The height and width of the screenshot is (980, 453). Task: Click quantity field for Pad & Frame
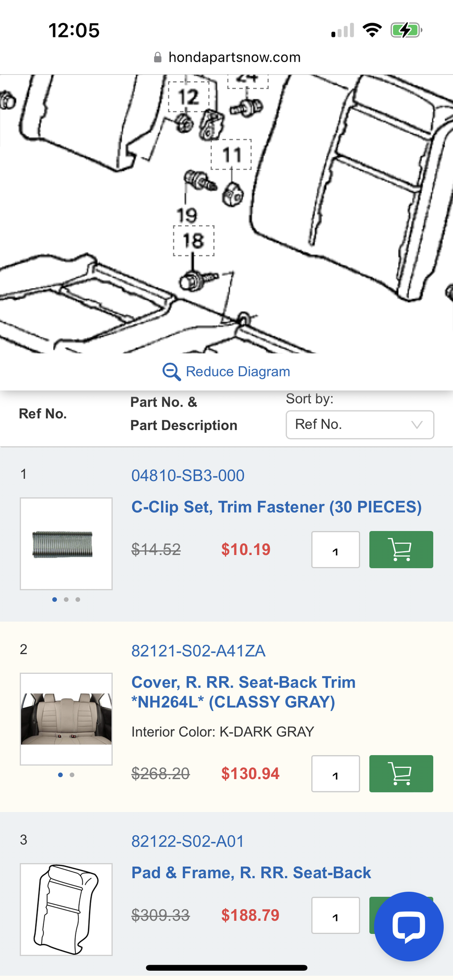point(335,915)
